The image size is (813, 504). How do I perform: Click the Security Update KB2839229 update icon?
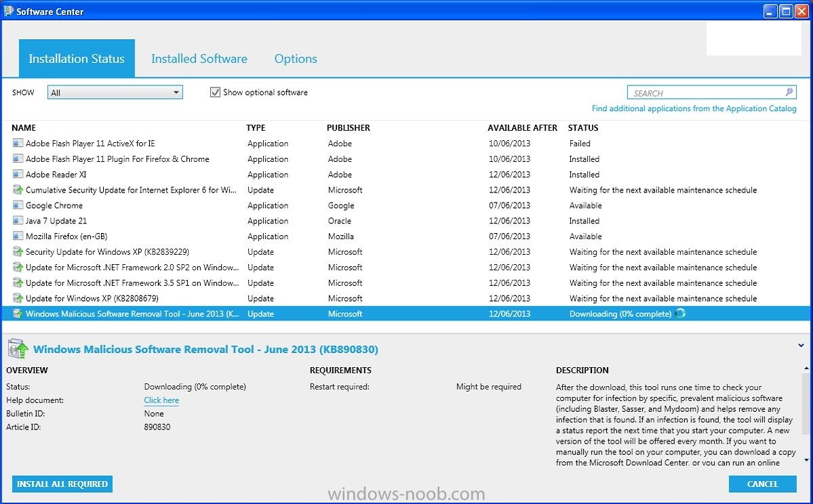pos(18,252)
